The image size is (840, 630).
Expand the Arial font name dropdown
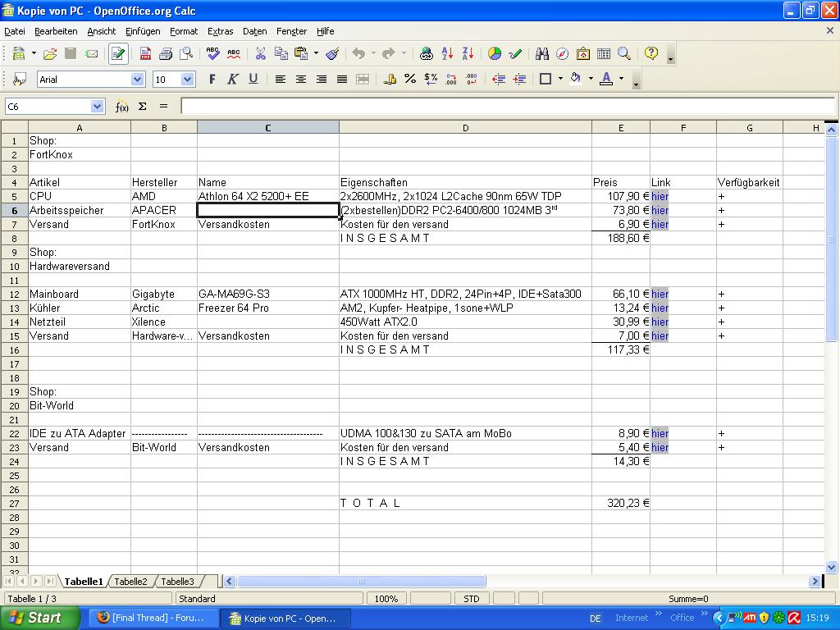point(138,80)
